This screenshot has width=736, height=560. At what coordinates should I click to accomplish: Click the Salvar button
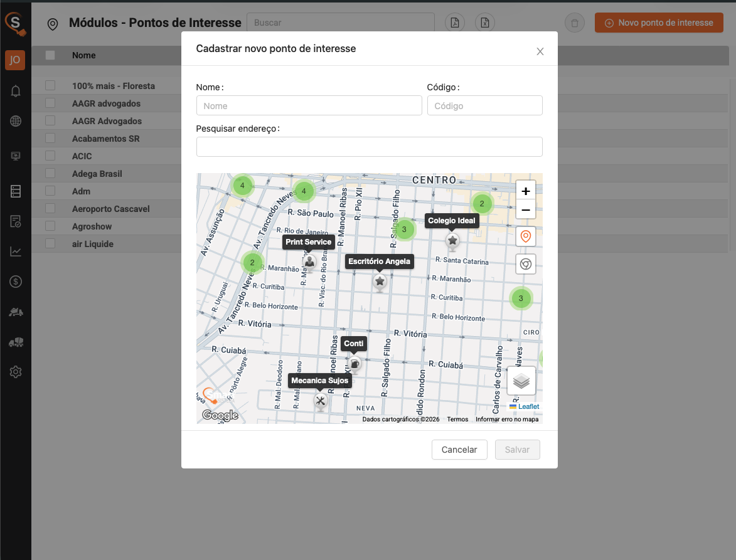click(517, 450)
